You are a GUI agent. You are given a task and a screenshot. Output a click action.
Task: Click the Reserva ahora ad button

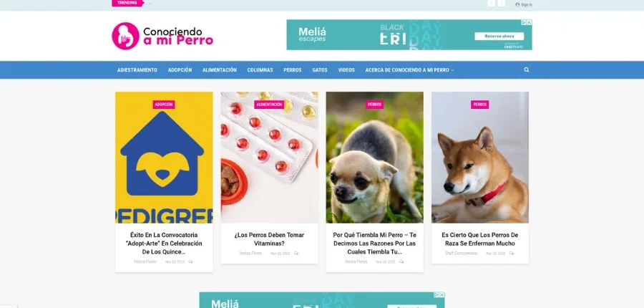coord(499,37)
